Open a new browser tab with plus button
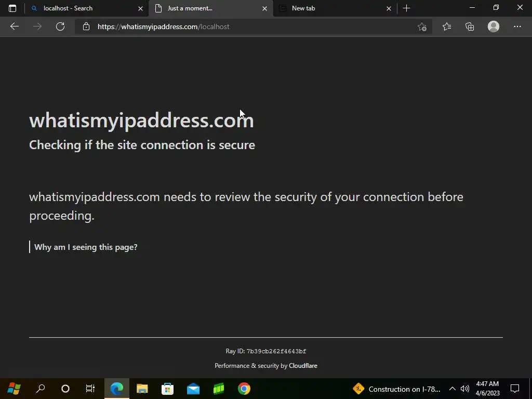Screen dimensions: 532x399 [406, 8]
